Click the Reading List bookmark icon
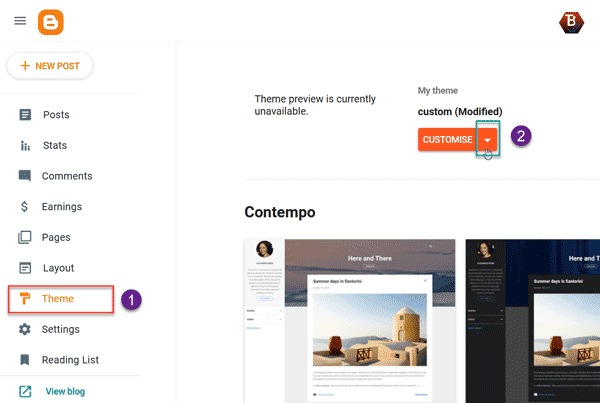Viewport: 600px width, 403px height. click(x=25, y=360)
